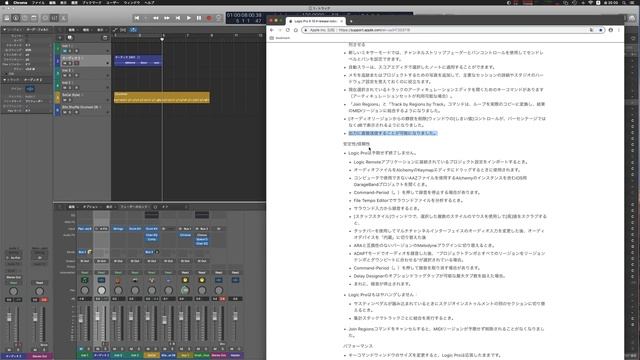This screenshot has width=640, height=360.
Task: Open Smart Controls from the control bar
Action: (45, 18)
